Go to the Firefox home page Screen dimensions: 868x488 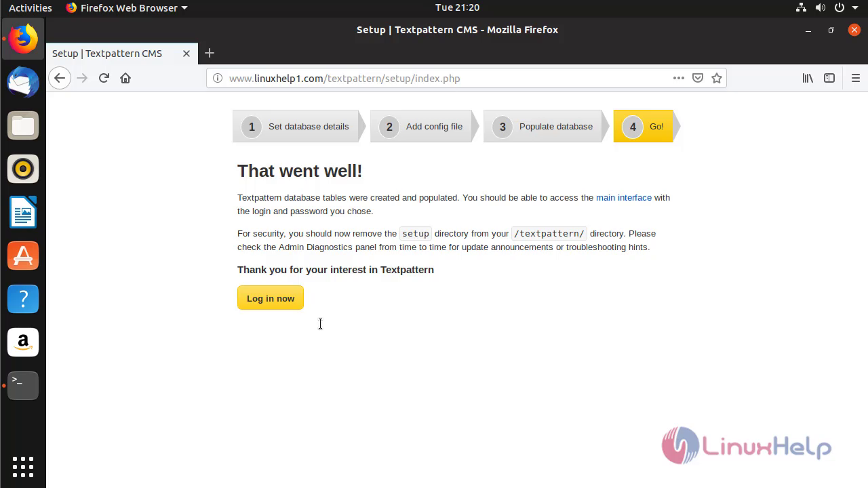click(x=125, y=78)
